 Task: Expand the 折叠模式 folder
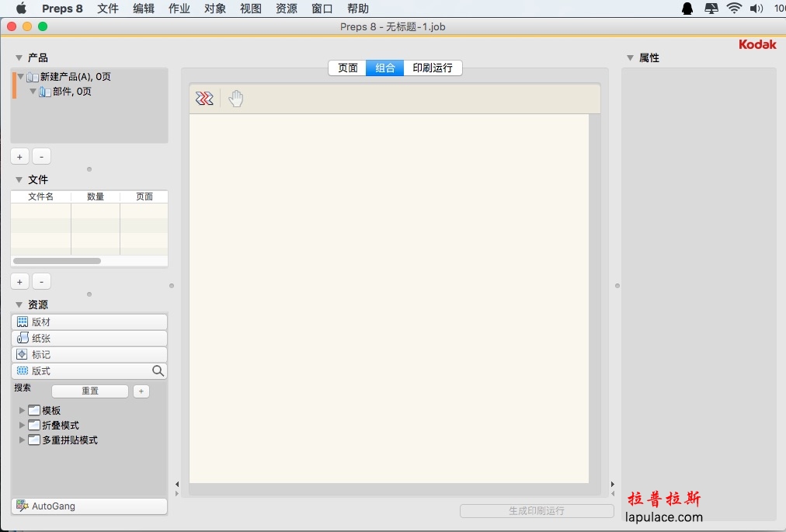point(22,426)
